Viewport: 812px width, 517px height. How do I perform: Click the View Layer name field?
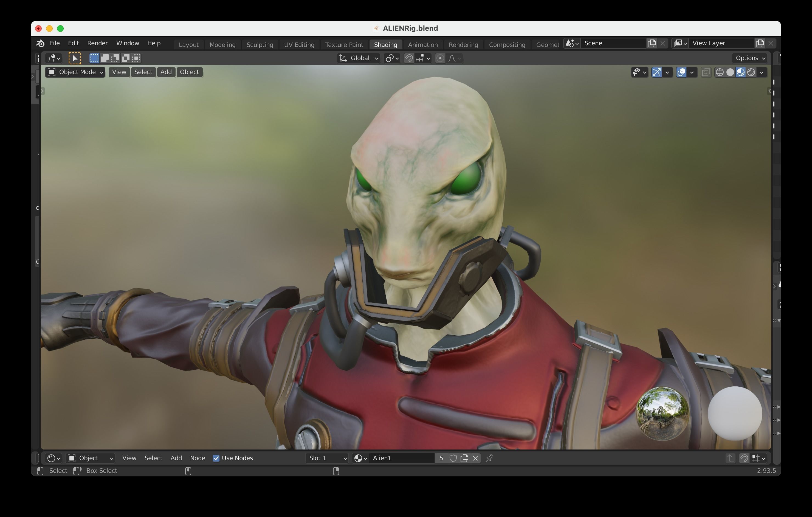click(x=721, y=43)
